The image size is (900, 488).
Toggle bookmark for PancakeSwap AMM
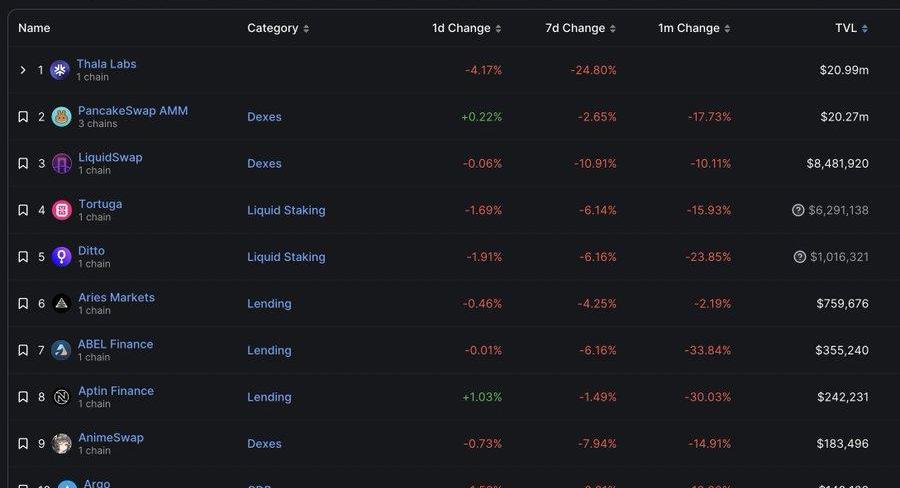[x=23, y=117]
